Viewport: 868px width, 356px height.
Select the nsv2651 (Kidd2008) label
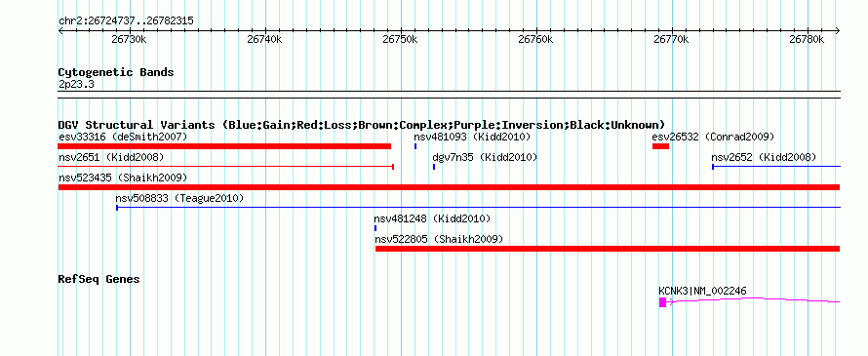pyautogui.click(x=111, y=157)
